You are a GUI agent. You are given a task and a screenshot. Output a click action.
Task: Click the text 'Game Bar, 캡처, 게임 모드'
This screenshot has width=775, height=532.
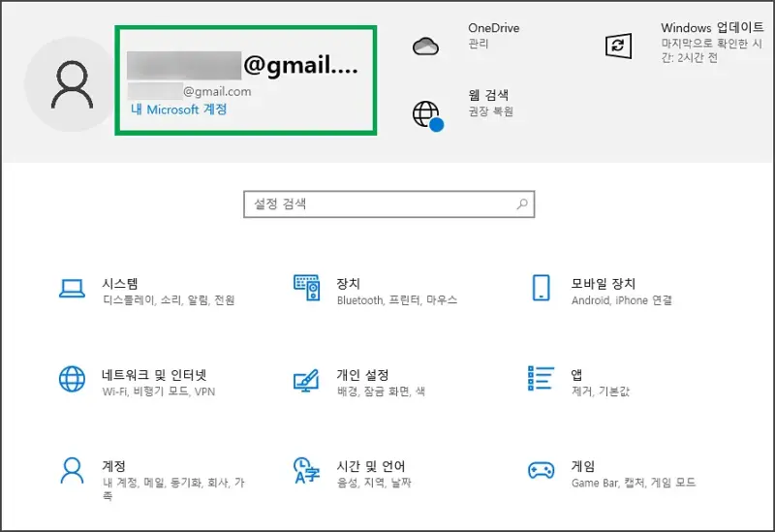634,483
